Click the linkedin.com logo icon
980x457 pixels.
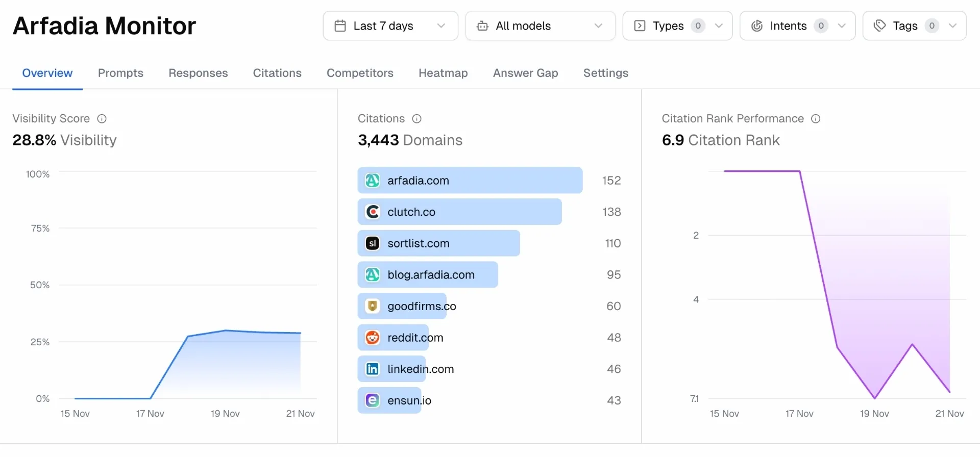click(373, 369)
